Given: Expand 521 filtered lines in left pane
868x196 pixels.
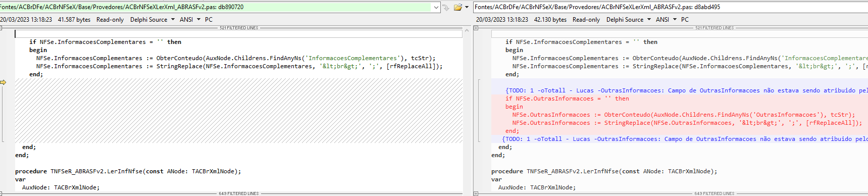Looking at the screenshot, I should click(x=239, y=28).
